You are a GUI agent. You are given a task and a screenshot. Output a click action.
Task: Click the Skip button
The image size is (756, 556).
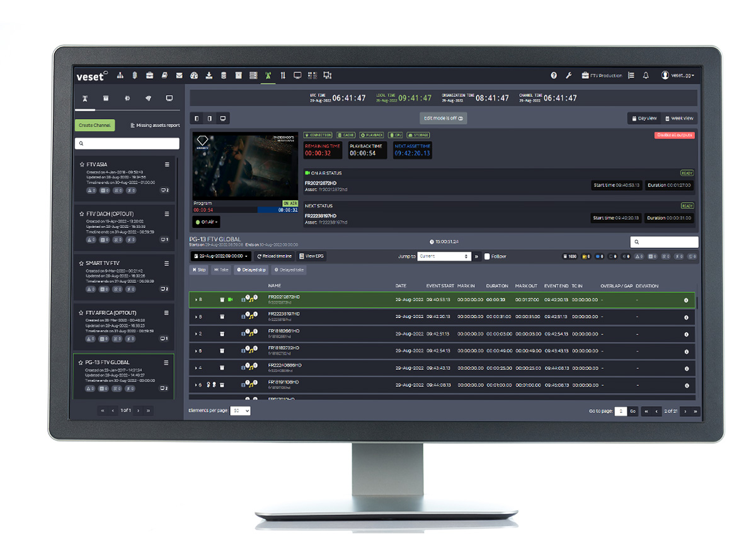point(199,269)
